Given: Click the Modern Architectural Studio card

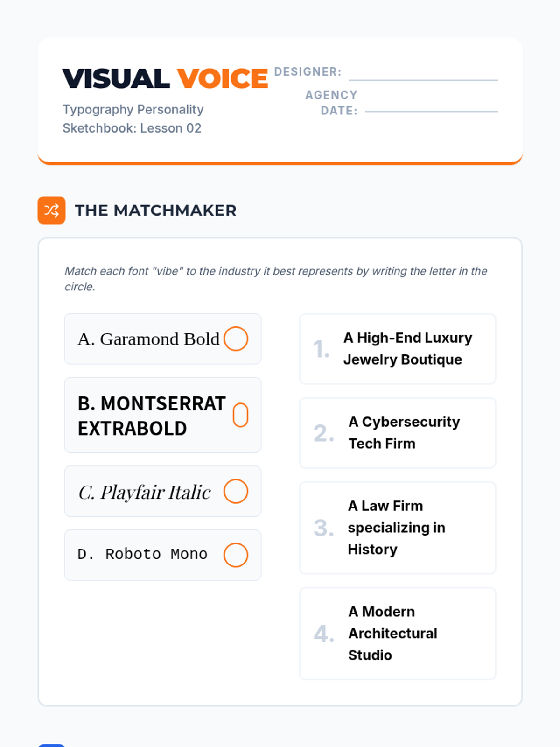Looking at the screenshot, I should pyautogui.click(x=398, y=634).
